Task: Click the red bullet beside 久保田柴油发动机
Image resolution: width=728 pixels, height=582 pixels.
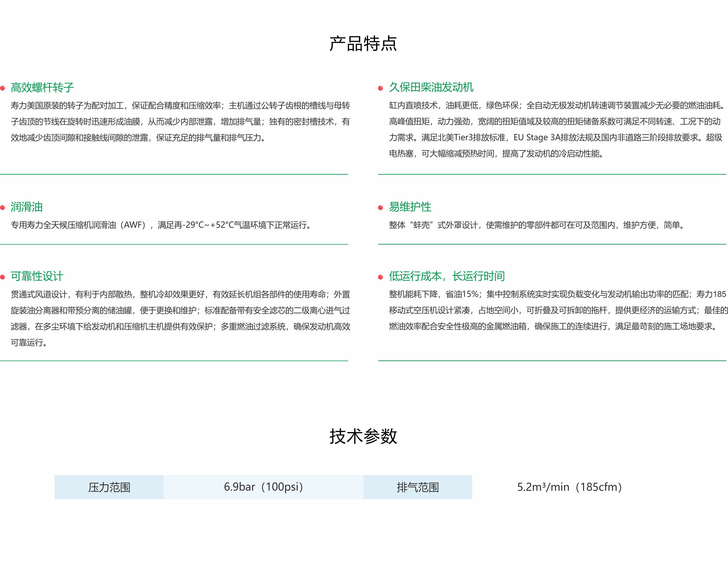Action: coord(380,89)
